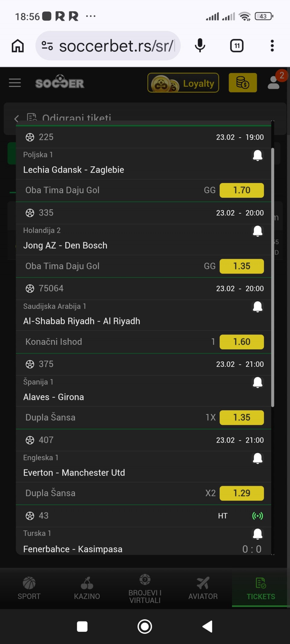Screen dimensions: 290x644
Task: Toggle notification bell for Alaves - Girona
Action: pyautogui.click(x=257, y=383)
